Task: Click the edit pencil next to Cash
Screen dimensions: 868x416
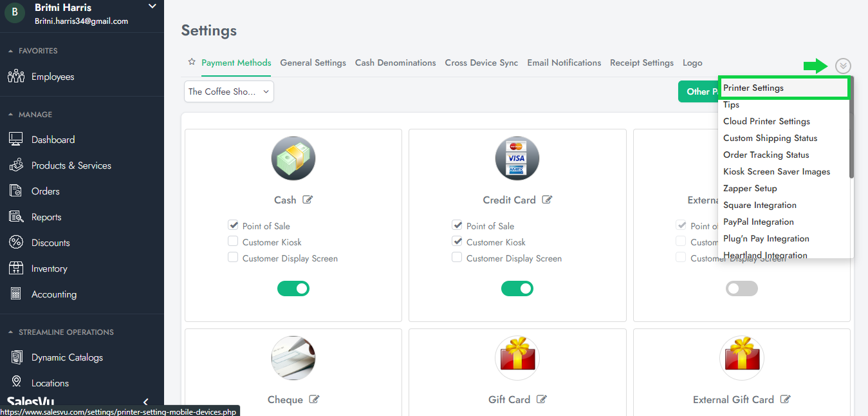Action: click(x=308, y=200)
